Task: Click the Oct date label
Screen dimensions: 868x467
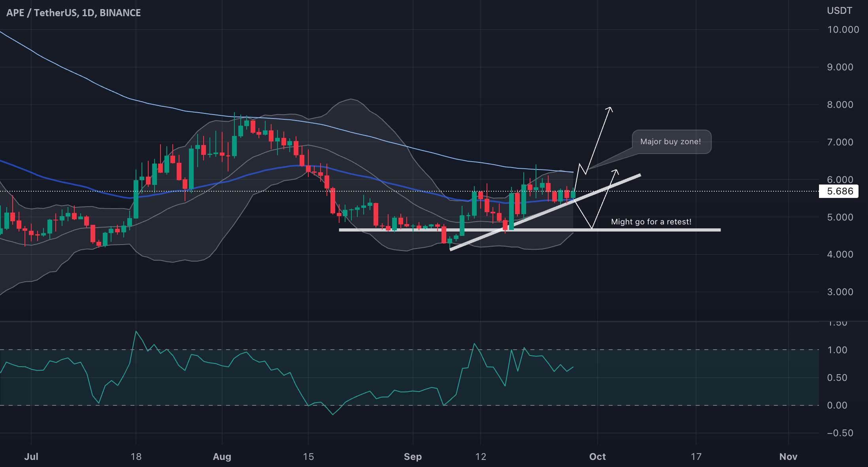Action: [x=598, y=457]
